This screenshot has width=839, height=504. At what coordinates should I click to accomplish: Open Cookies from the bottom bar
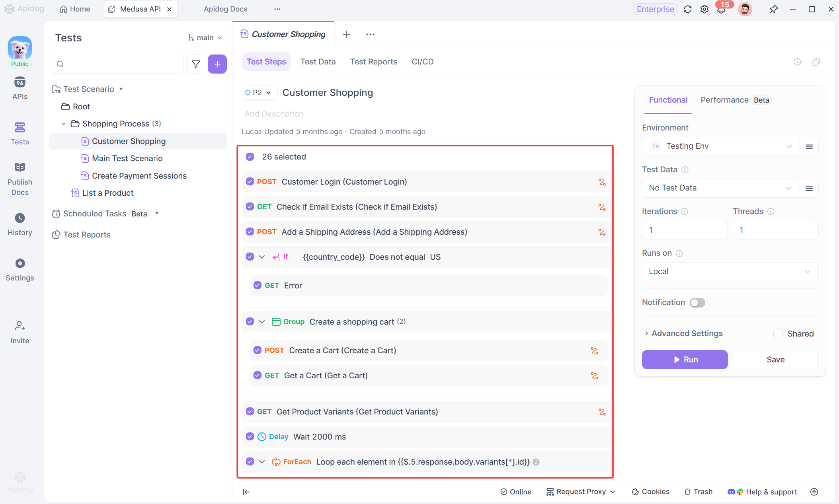coord(650,492)
